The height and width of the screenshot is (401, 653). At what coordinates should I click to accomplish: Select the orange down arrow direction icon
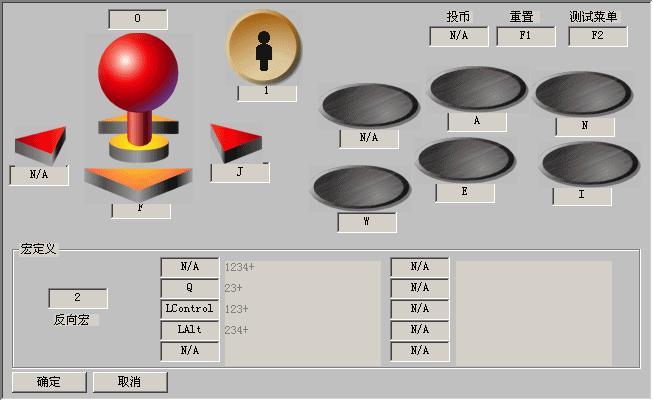pyautogui.click(x=138, y=184)
